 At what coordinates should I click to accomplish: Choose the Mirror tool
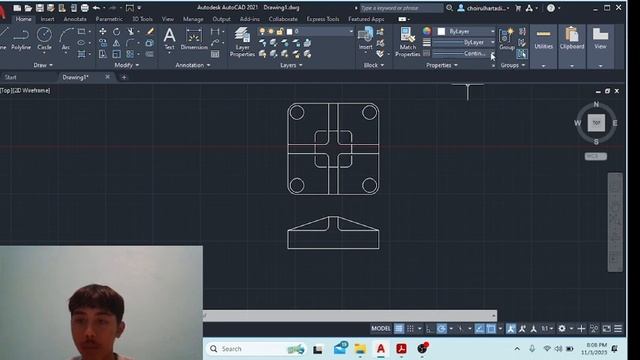coord(117,43)
